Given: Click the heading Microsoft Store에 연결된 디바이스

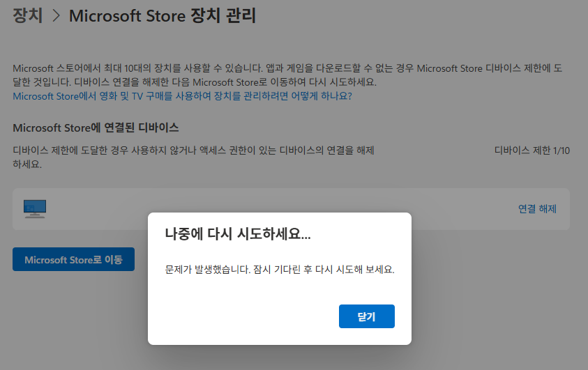Looking at the screenshot, I should 96,128.
